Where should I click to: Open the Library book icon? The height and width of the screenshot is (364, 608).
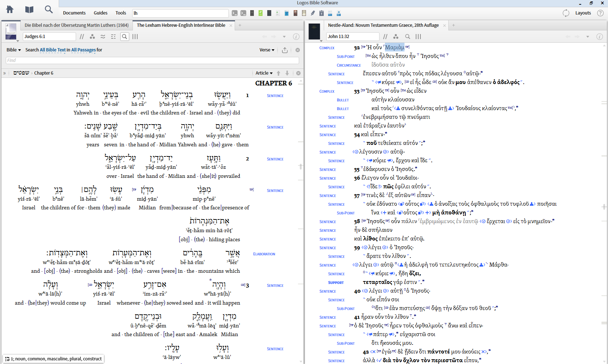29,9
